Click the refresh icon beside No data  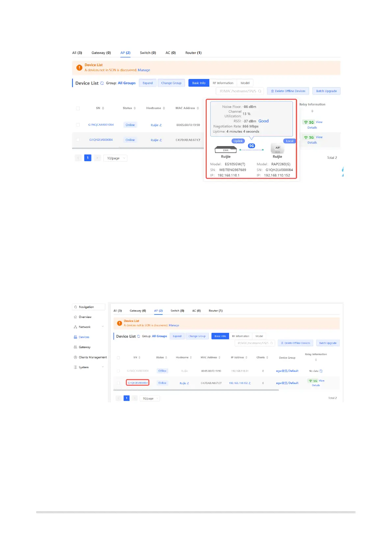pos(321,371)
